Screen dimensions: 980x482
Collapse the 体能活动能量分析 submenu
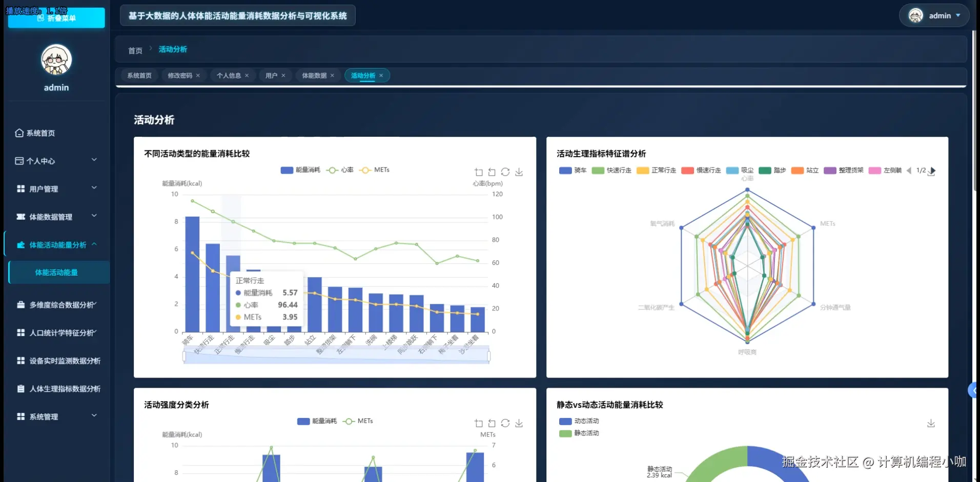pos(94,244)
